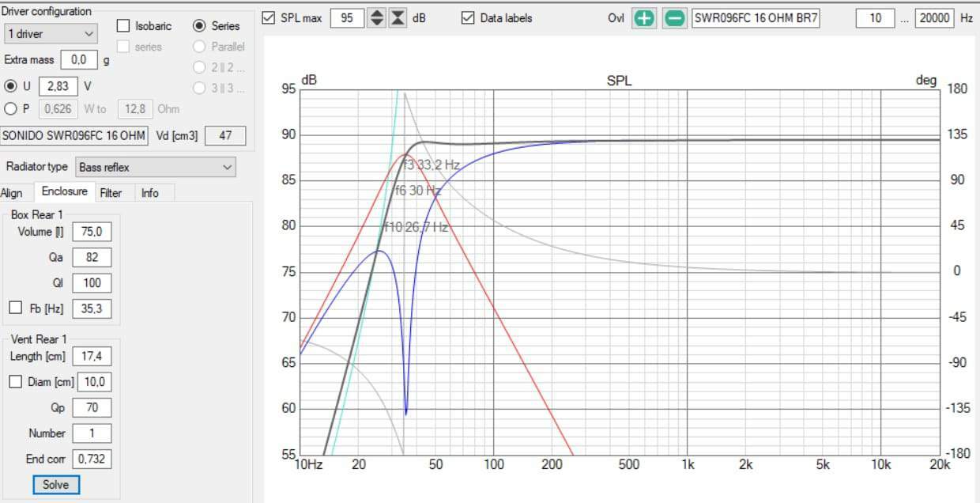This screenshot has height=503, width=980.
Task: Open the Filter tab
Action: click(x=111, y=193)
